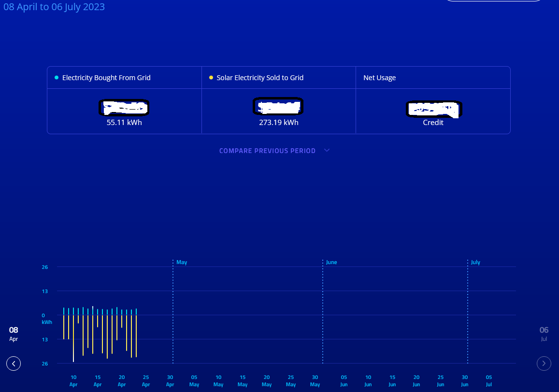
Task: Click the 55.11 kWh value
Action: [124, 122]
